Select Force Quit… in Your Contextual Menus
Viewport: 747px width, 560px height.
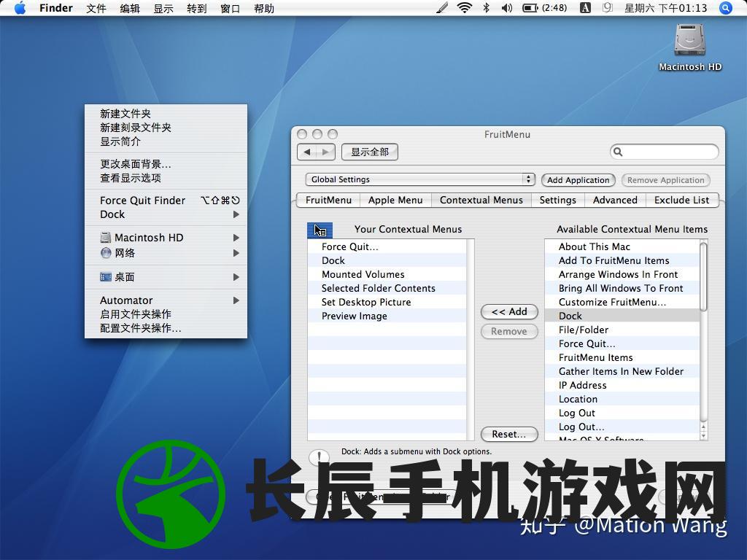[387, 246]
